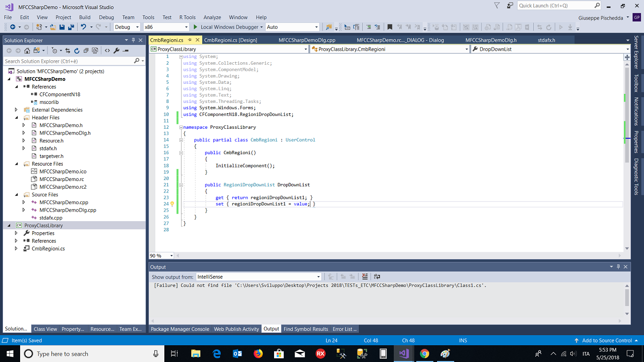Open the Server Explorer side panel
Image resolution: width=644 pixels, height=362 pixels.
(636, 52)
